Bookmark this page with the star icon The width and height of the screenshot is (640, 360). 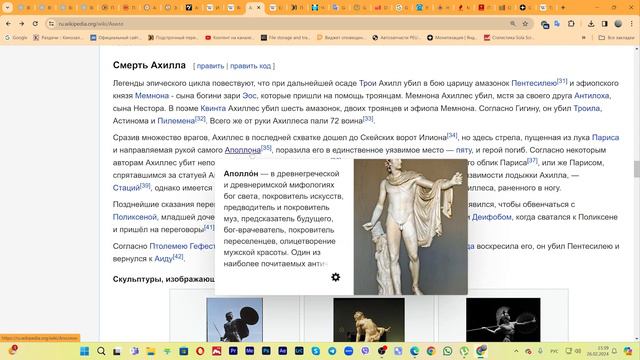[x=525, y=24]
